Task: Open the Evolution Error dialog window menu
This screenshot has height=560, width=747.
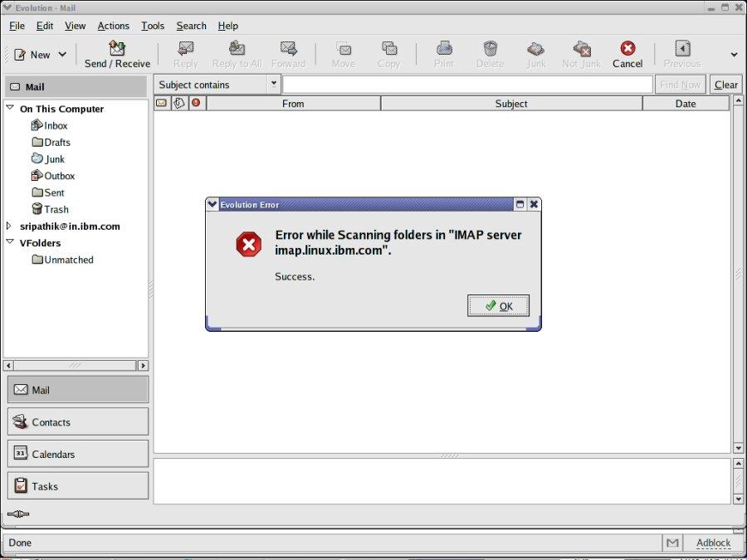Action: 212,204
